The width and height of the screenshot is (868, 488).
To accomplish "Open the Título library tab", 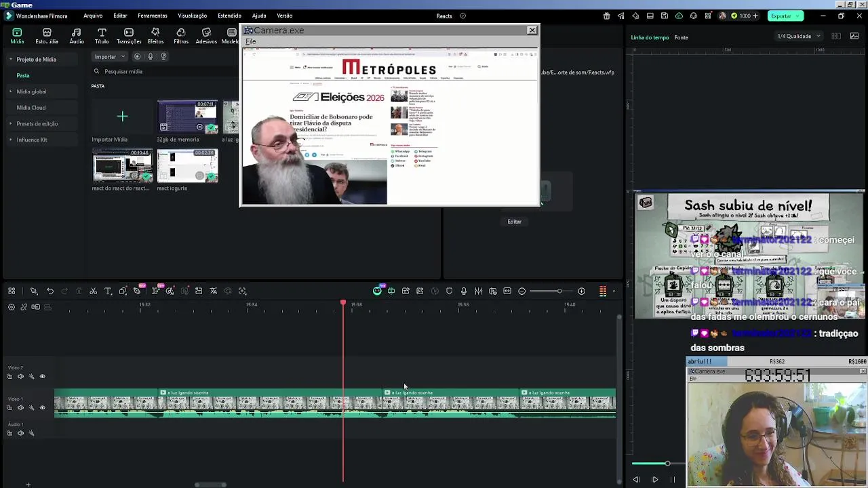I will click(102, 36).
